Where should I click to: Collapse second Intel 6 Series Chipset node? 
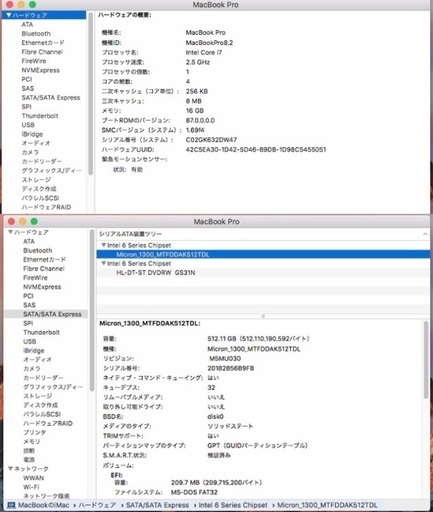[104, 263]
